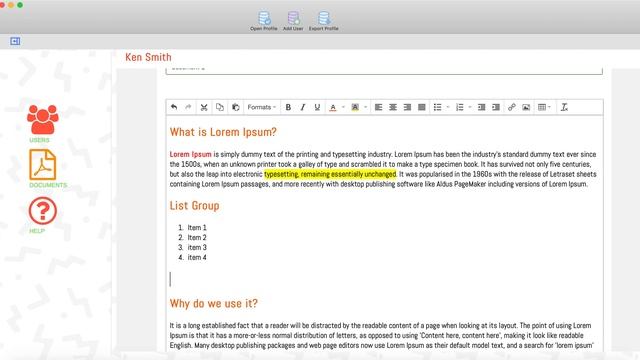Click the bold red 'Lorem Ipsum' text
This screenshot has height=360, width=640.
tap(190, 154)
